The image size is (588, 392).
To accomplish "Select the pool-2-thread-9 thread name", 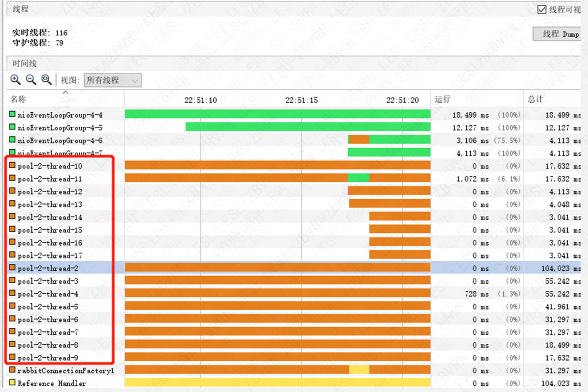I will (48, 358).
